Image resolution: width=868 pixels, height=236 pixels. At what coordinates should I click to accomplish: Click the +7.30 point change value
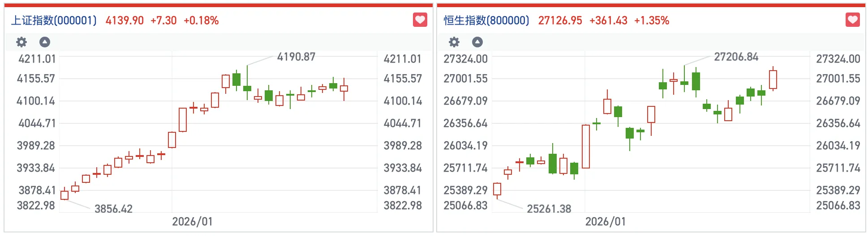point(163,21)
